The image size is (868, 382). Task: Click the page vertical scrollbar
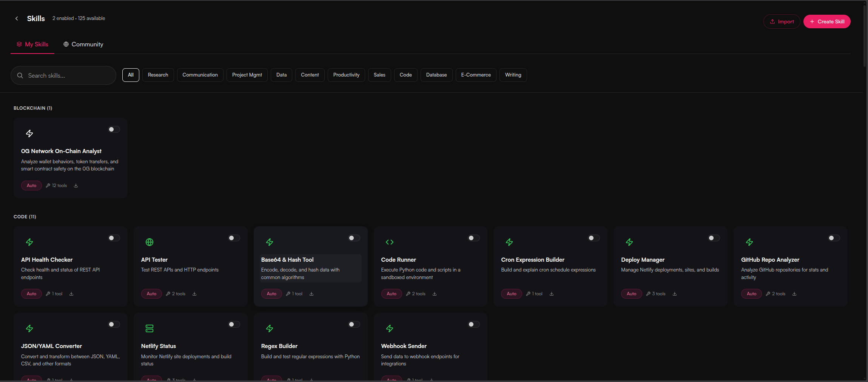pos(865,36)
